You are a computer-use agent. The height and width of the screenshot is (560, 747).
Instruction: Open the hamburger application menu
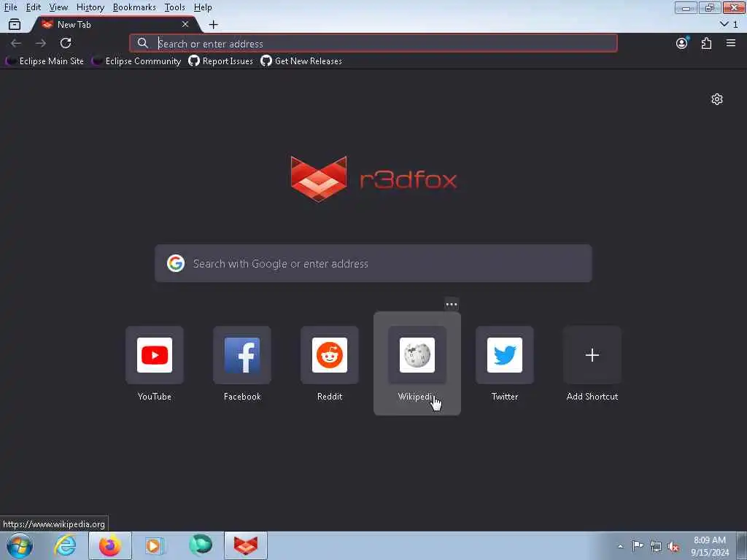coord(731,43)
